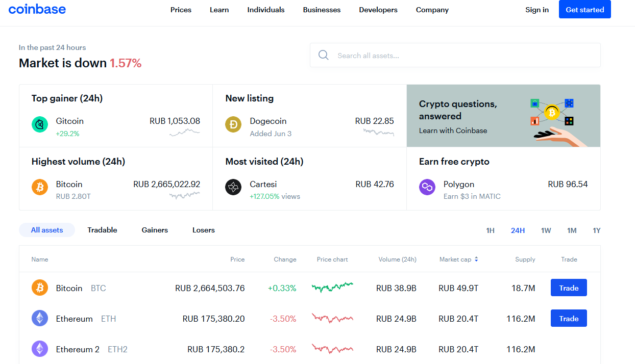Image resolution: width=635 pixels, height=364 pixels.
Task: Open the Developers menu
Action: click(378, 10)
